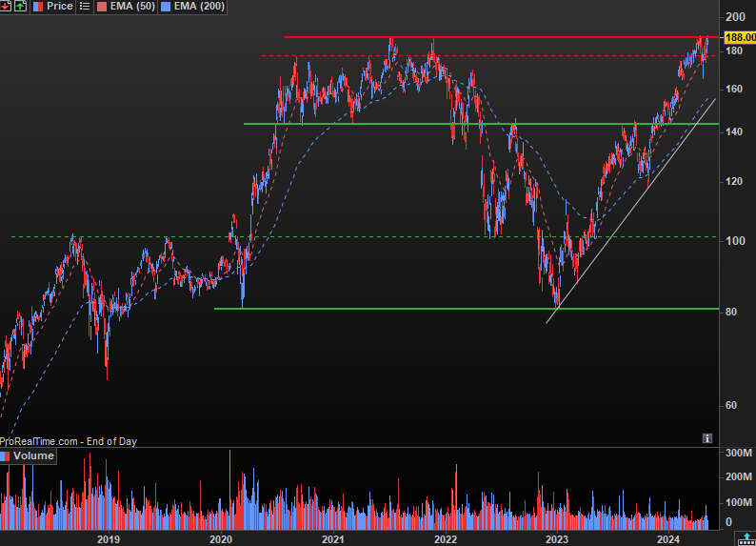Select the green support line near 80
Image resolution: width=756 pixels, height=546 pixels.
tap(467, 309)
